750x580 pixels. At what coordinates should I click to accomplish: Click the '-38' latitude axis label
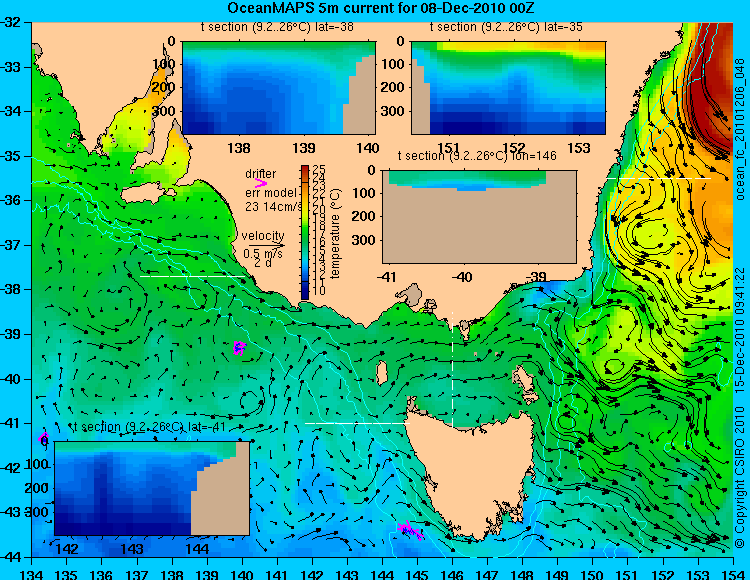(11, 289)
